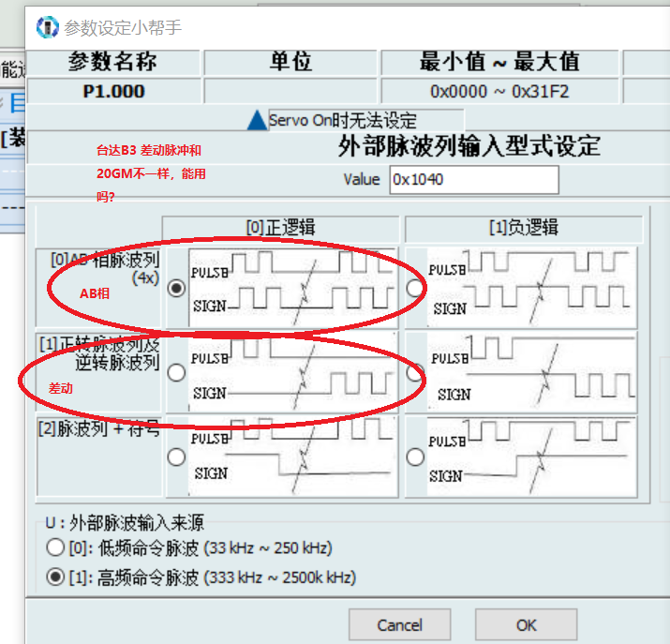
Task: Select AB相脉波列 positive logic radio button
Action: click(x=175, y=290)
